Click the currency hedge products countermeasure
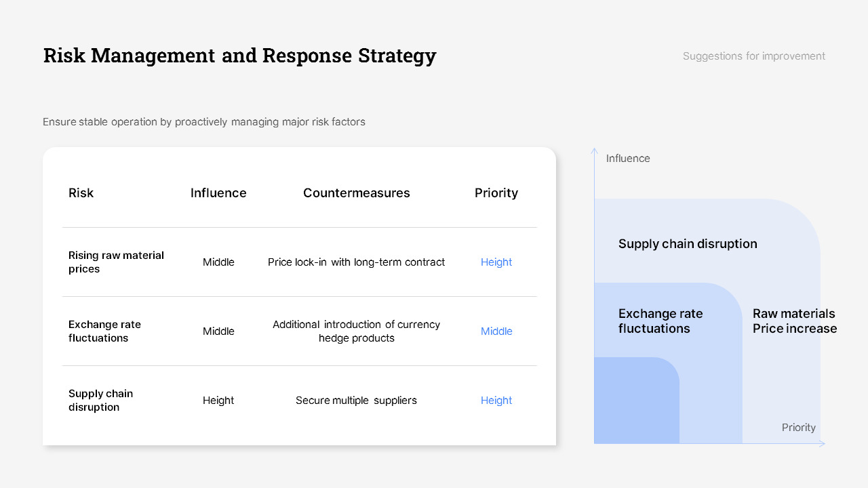 tap(356, 331)
